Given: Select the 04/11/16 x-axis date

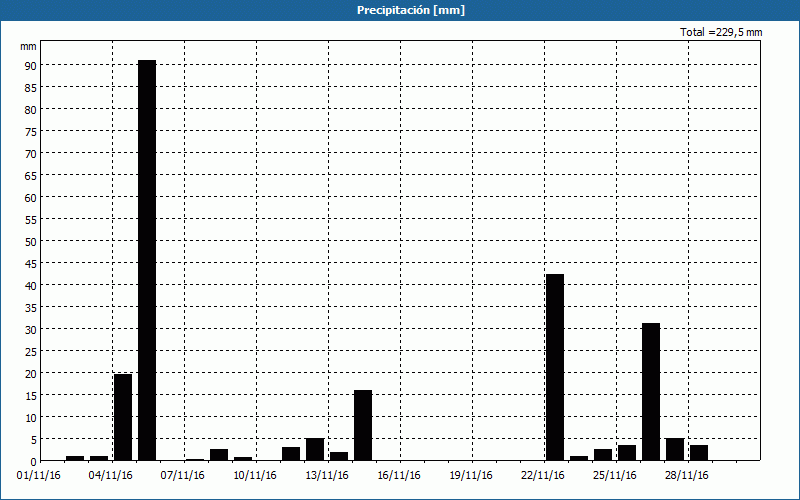Looking at the screenshot, I should point(111,476).
